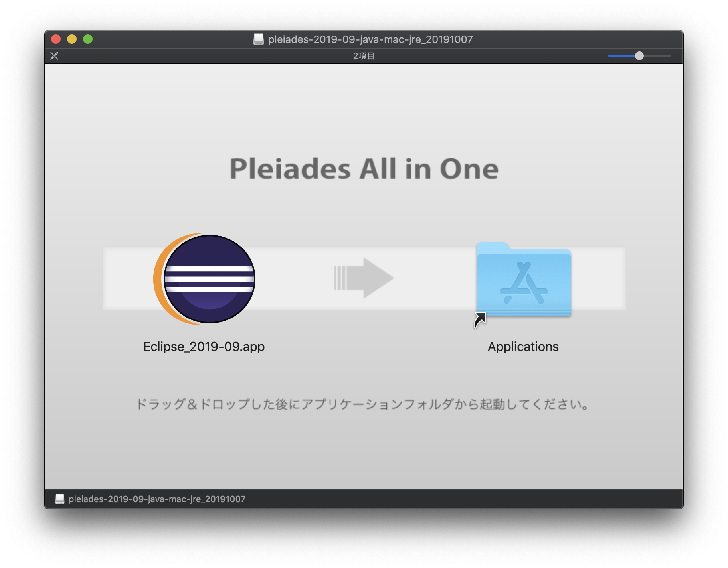This screenshot has height=568, width=728.
Task: Click the disk icon in the bottom status bar
Action: pos(60,499)
